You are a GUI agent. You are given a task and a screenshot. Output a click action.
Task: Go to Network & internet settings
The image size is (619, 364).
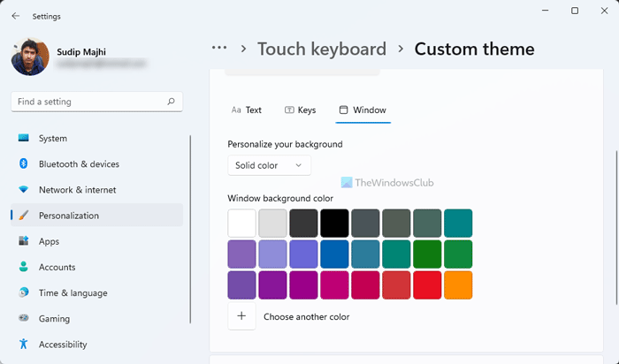click(77, 190)
